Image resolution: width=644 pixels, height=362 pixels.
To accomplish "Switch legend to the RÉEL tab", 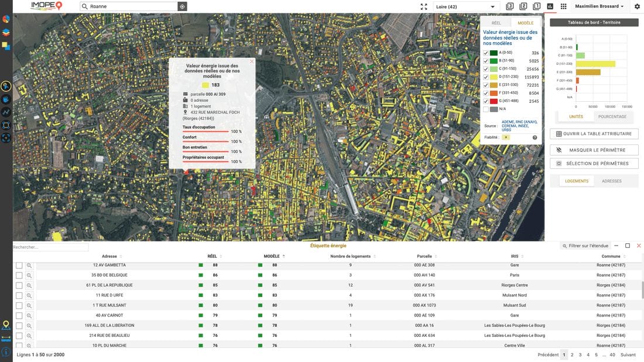I will click(x=496, y=23).
